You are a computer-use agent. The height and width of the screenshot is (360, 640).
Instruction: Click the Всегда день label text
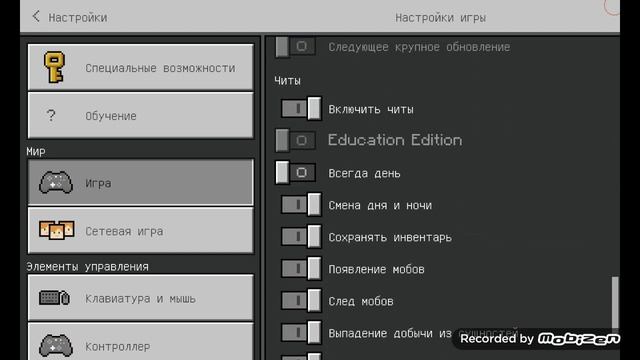(x=364, y=173)
